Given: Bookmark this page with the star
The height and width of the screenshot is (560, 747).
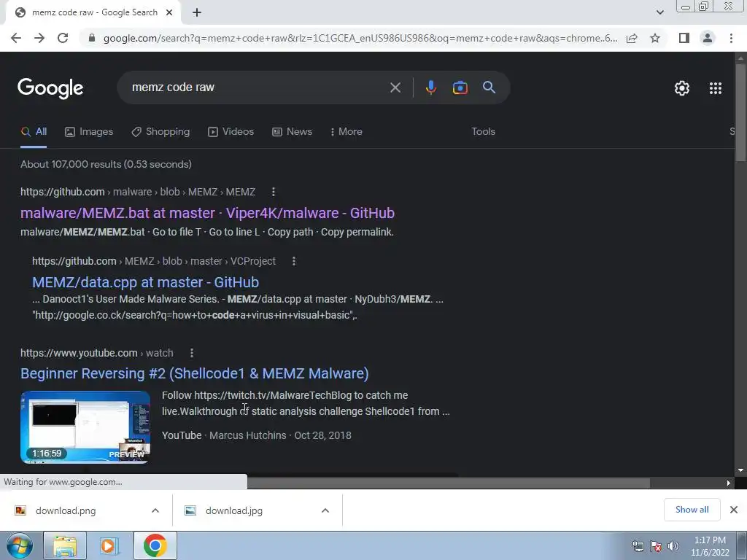Looking at the screenshot, I should pos(655,38).
